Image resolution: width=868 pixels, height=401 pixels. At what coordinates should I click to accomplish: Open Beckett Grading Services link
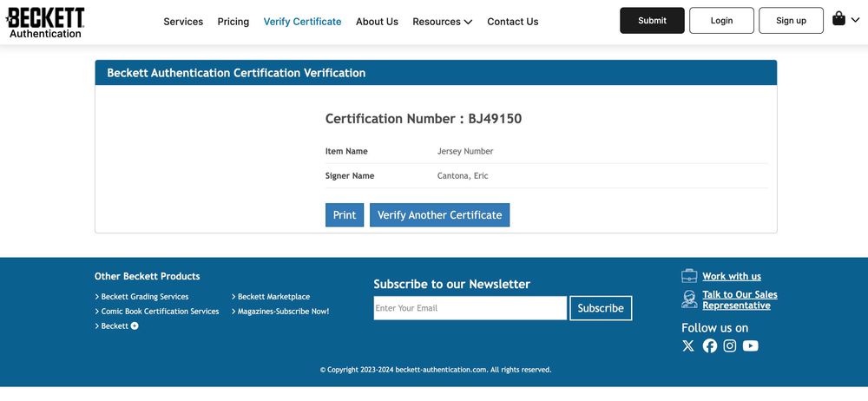[x=144, y=297]
